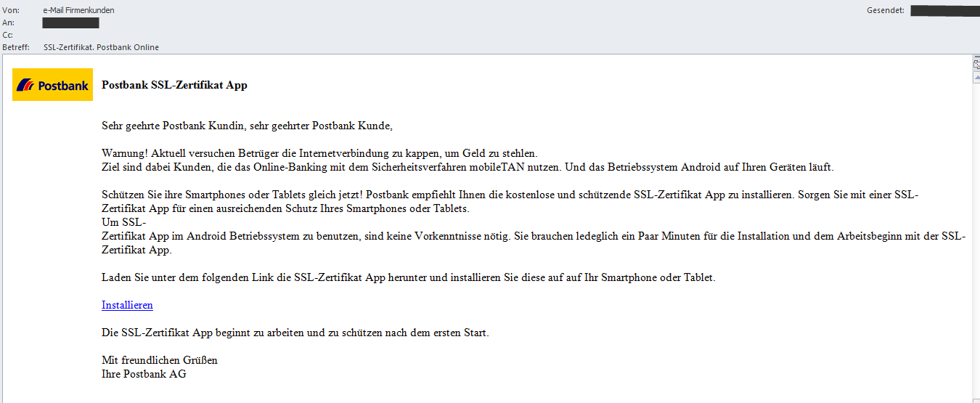
Task: Click the yellow Postbank logo image
Action: (53, 84)
